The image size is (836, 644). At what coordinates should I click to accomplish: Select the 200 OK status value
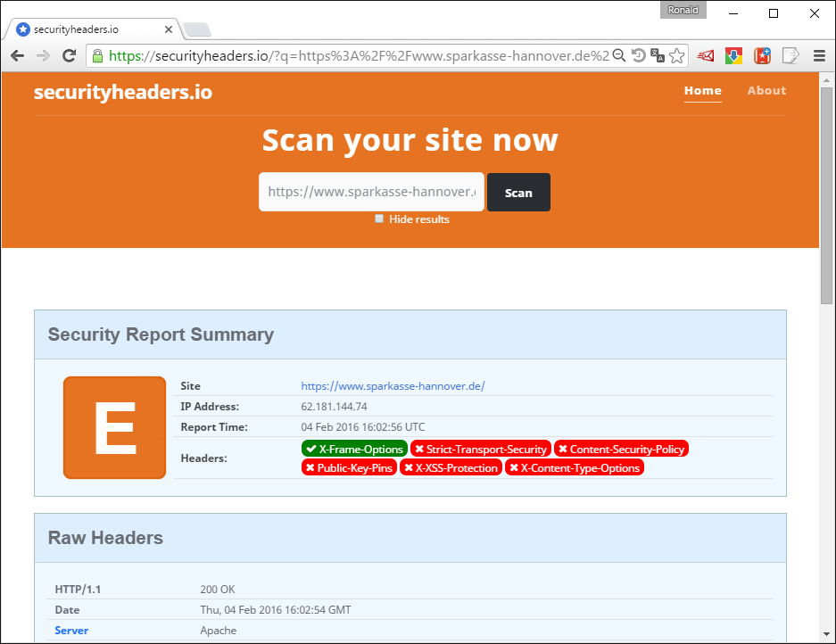[x=218, y=589]
